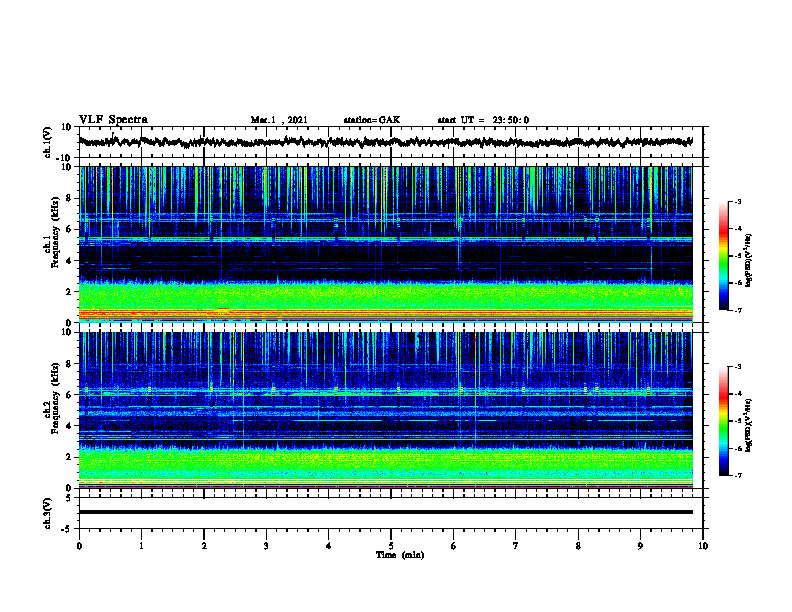
Task: Click the "5" tick on ch.3(V) axis
Action: pos(69,498)
